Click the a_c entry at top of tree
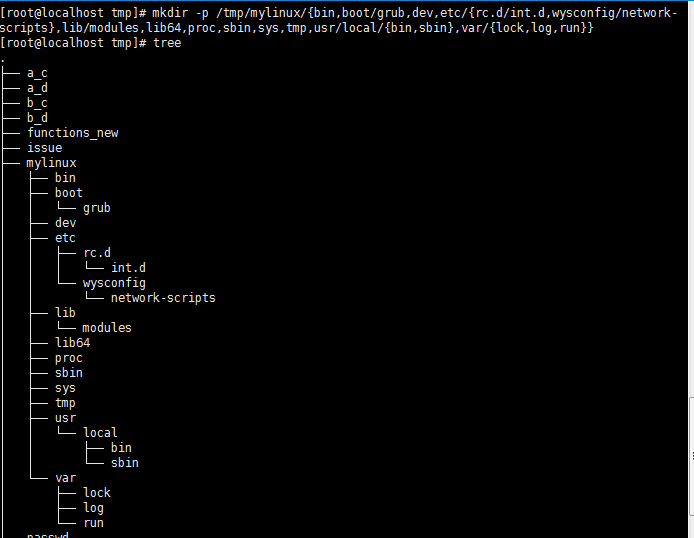 click(x=37, y=73)
